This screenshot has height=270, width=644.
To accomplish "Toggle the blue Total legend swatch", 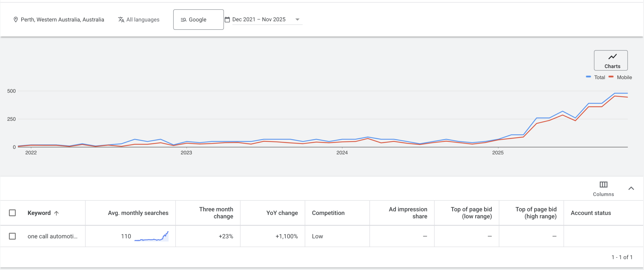I will [588, 77].
